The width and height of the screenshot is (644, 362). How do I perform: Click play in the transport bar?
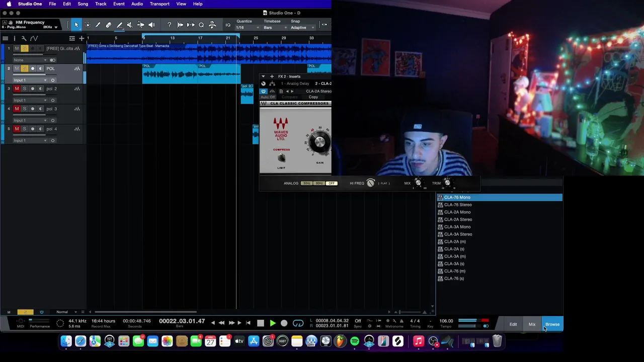272,323
